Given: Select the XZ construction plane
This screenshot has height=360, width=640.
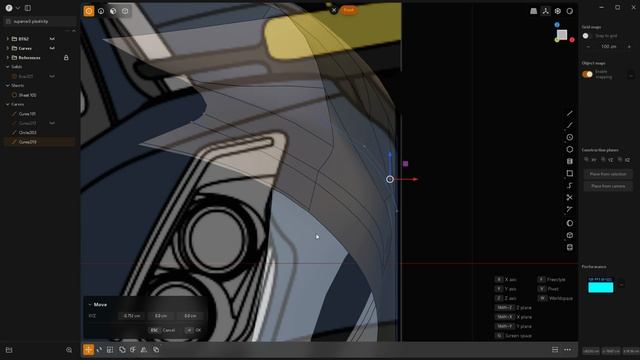Looking at the screenshot, I should coord(624,160).
